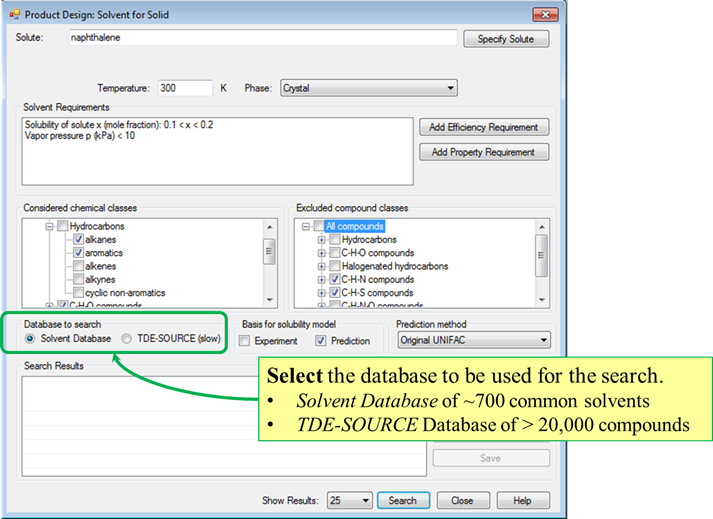
Task: Expand the C-H-S compounds node
Action: click(321, 293)
